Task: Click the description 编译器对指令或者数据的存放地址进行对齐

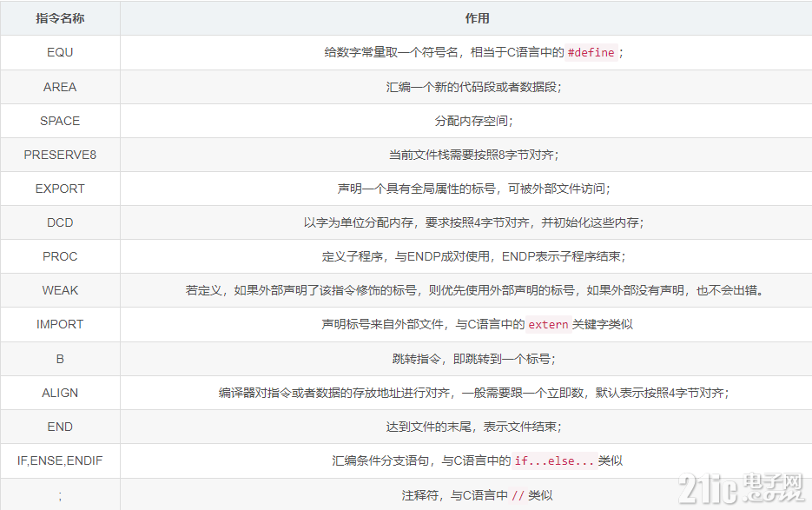Action: [473, 393]
